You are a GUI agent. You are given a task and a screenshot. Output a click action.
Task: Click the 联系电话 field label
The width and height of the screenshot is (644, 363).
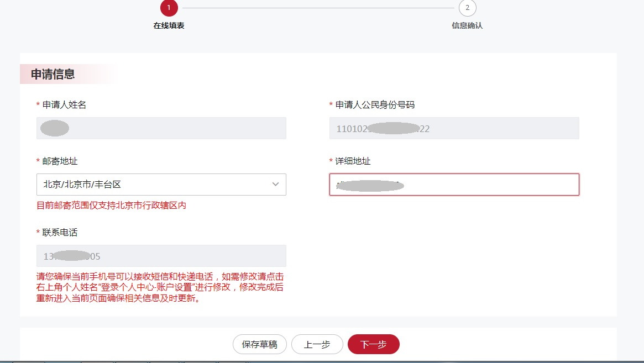pos(60,233)
